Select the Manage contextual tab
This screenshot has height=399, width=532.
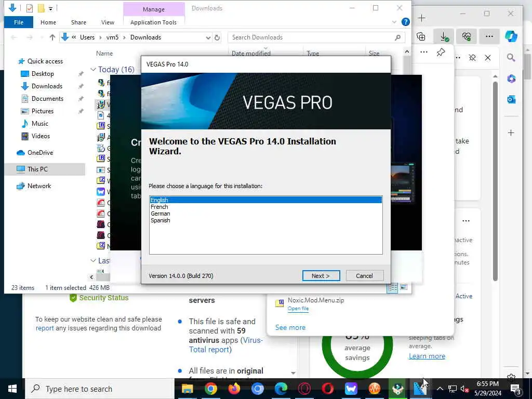click(154, 9)
